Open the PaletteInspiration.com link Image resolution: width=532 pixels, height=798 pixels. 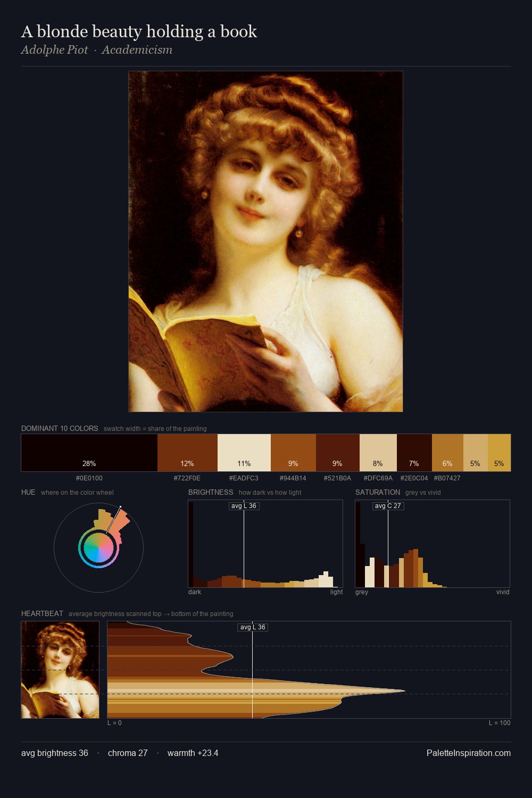(x=469, y=753)
